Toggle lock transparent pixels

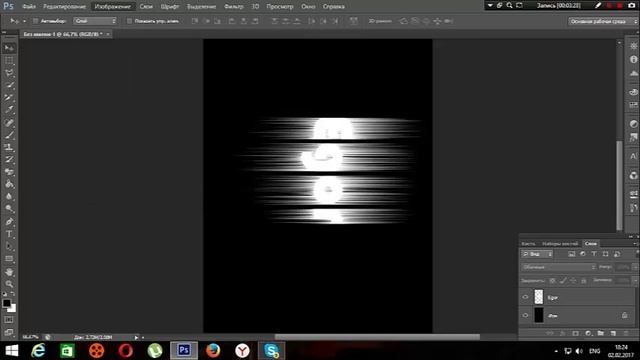pyautogui.click(x=552, y=280)
